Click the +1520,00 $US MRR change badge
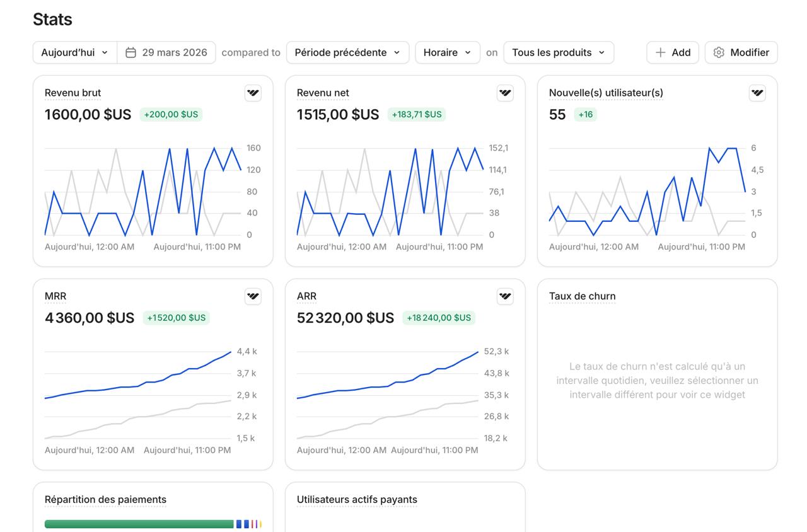Viewport: 807px width, 532px height. point(176,318)
